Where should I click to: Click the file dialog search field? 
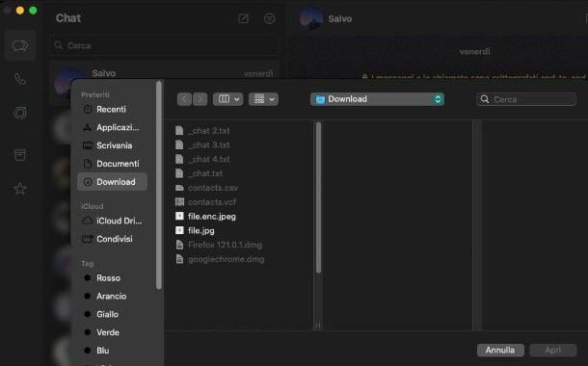tap(526, 99)
